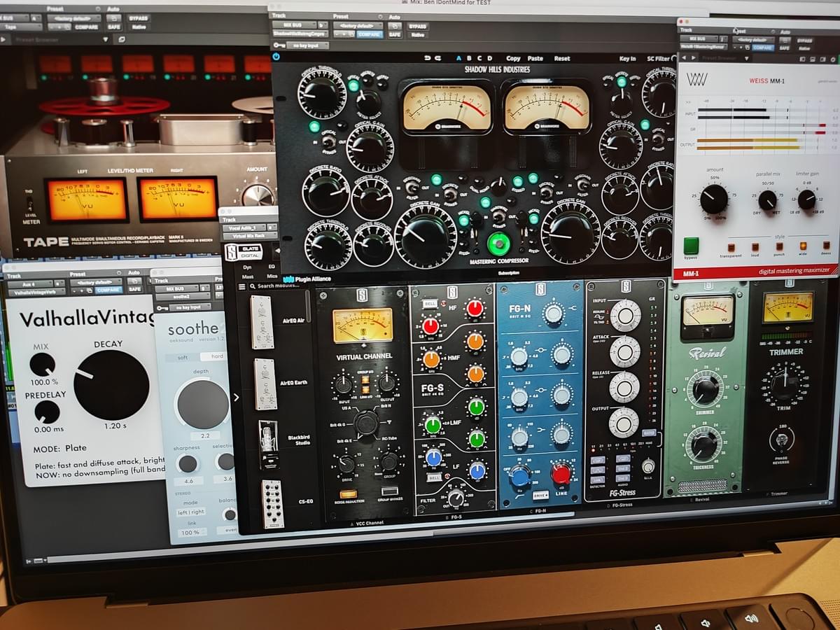Open the left | right mode selector in soothe
Image resolution: width=840 pixels, height=630 pixels.
tap(190, 512)
